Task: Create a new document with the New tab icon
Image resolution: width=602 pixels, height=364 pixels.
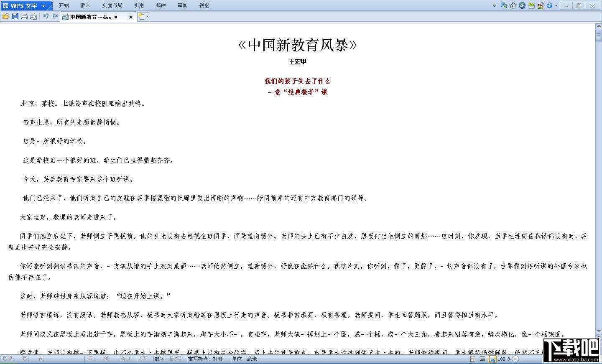Action: coord(141,16)
